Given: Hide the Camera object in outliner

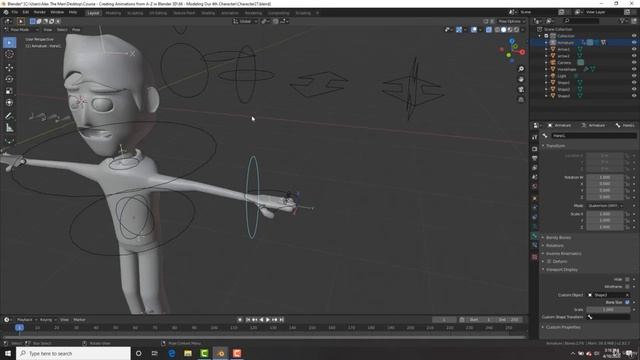Looking at the screenshot, I should click(x=634, y=62).
